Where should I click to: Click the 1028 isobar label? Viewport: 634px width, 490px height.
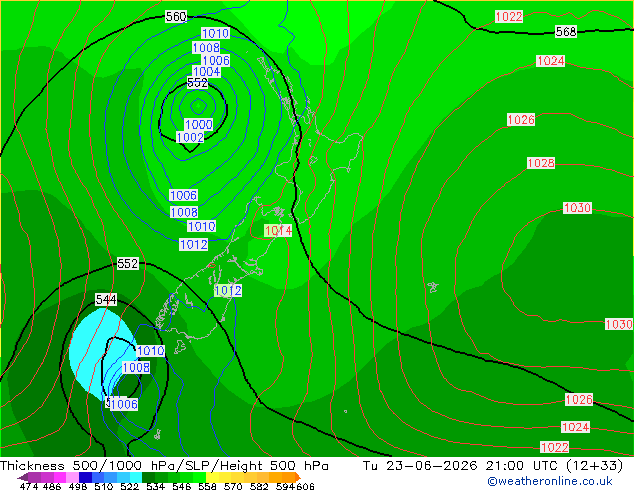click(x=541, y=163)
